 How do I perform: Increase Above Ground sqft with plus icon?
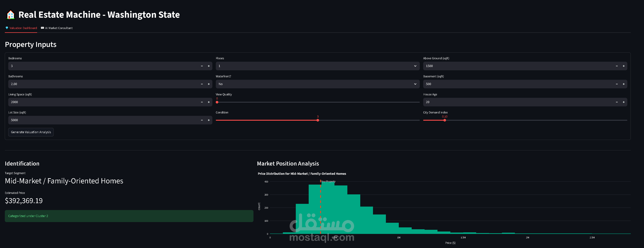click(x=624, y=66)
